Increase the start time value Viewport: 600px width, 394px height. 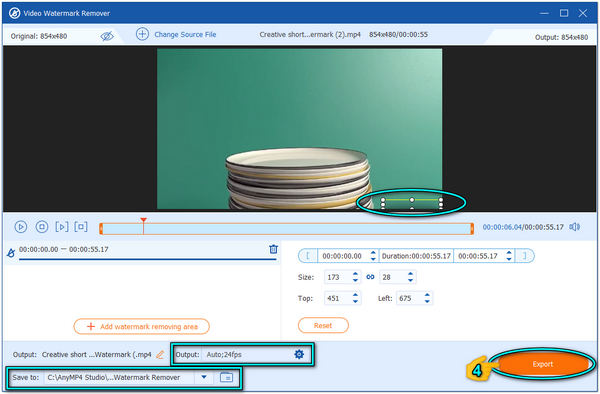[x=373, y=253]
